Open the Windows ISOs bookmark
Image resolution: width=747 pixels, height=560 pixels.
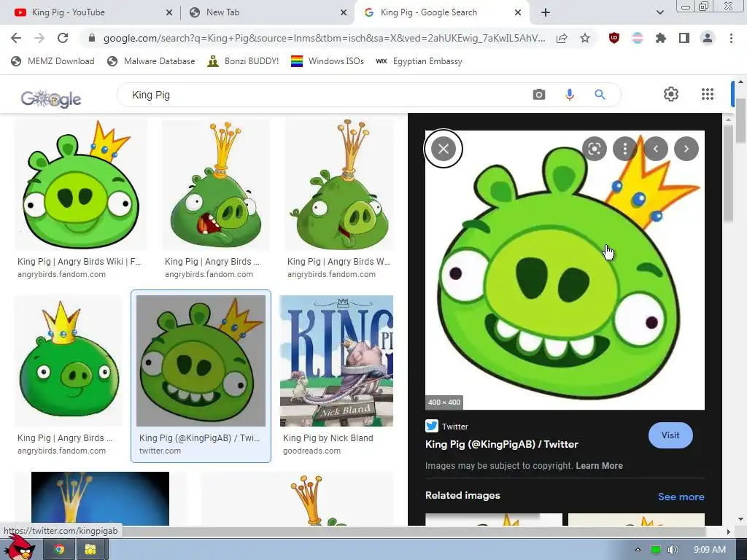[x=328, y=61]
